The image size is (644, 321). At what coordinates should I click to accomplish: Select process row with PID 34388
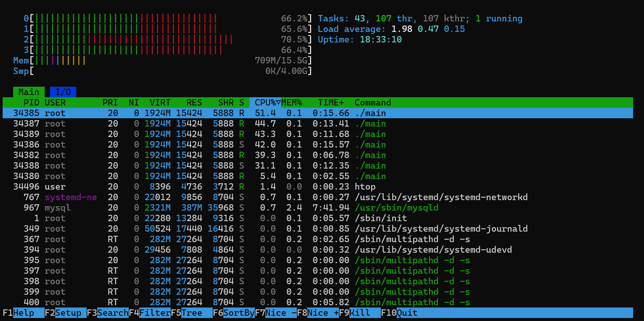(318, 166)
